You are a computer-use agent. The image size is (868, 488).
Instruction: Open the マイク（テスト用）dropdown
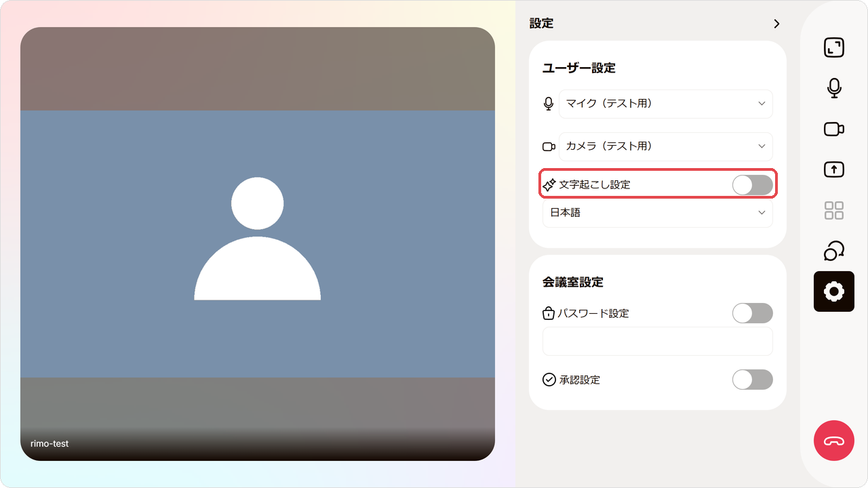click(x=666, y=104)
